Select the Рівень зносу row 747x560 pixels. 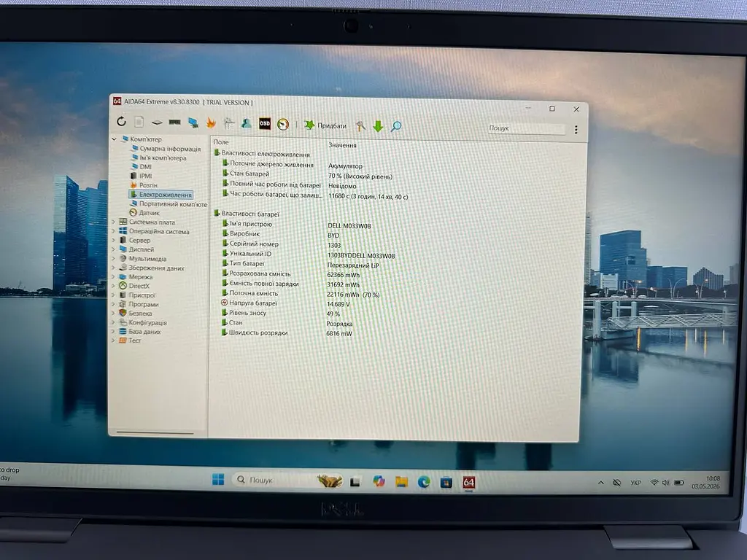(281, 314)
